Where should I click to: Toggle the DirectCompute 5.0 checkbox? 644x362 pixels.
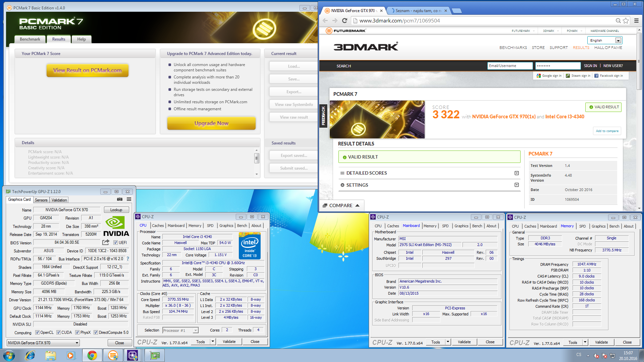tap(96, 333)
